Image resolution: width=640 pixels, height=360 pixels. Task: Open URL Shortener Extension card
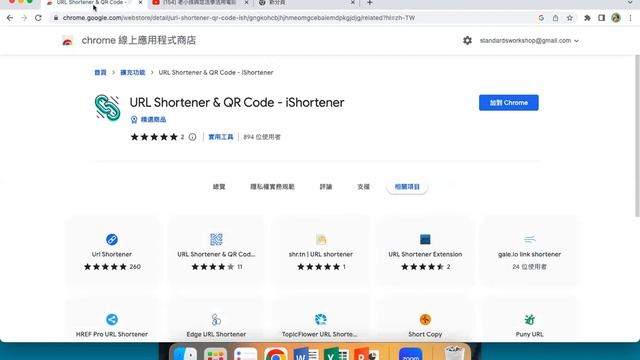click(425, 251)
